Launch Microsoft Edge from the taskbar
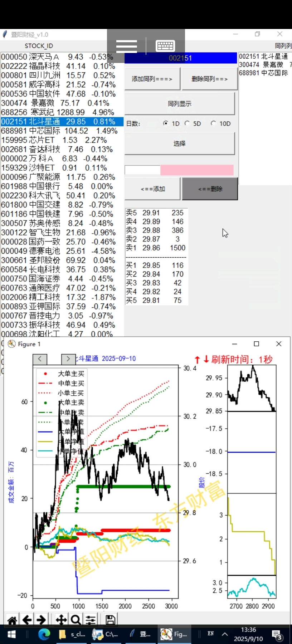The width and height of the screenshot is (292, 644). click(44, 634)
